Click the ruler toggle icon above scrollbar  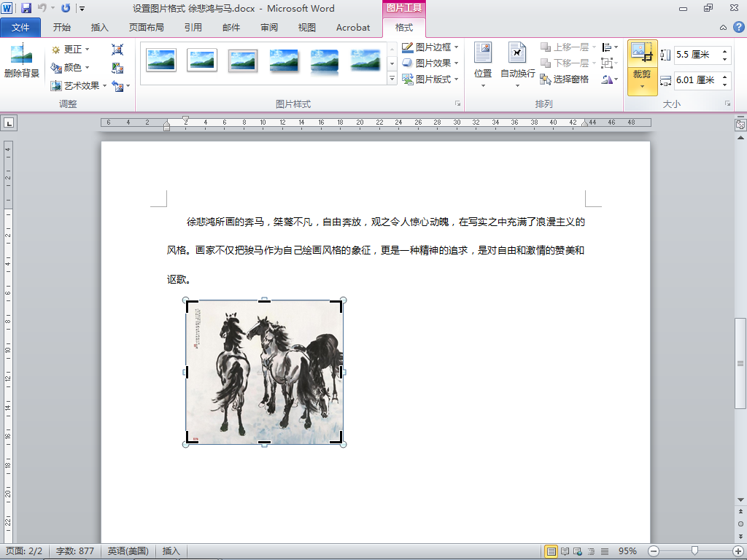[740, 125]
